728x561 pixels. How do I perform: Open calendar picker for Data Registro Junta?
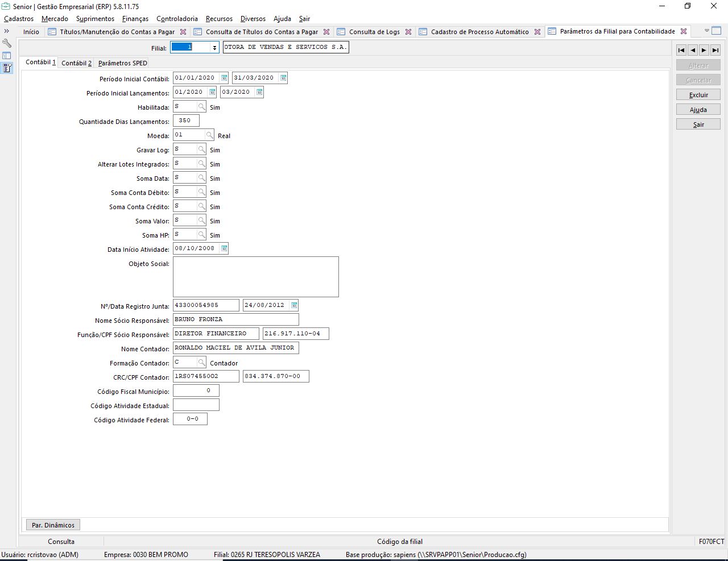click(294, 305)
